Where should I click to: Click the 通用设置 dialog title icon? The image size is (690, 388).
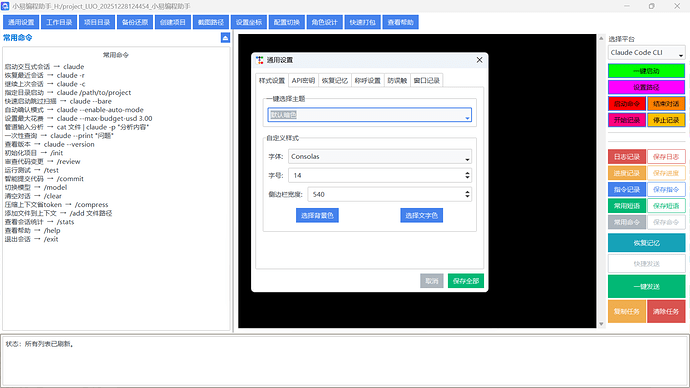[x=260, y=60]
